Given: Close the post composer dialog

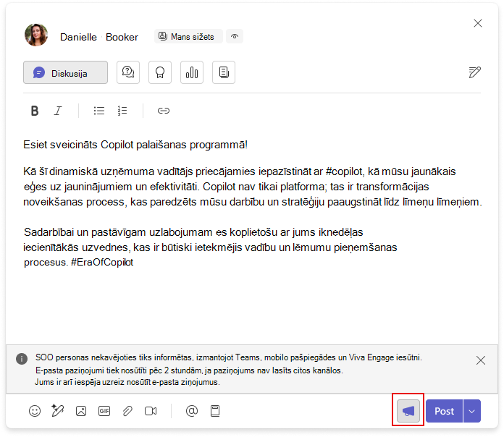Looking at the screenshot, I should [x=478, y=23].
